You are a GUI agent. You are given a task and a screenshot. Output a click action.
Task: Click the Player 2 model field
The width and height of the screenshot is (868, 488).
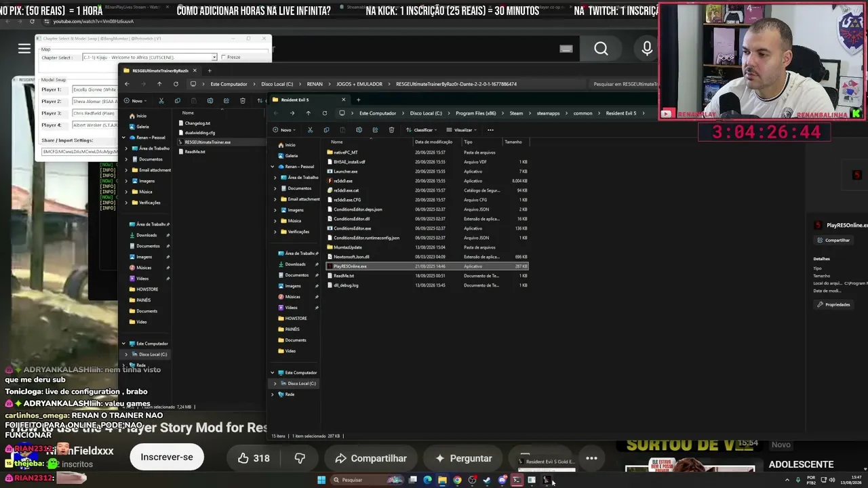tap(94, 102)
